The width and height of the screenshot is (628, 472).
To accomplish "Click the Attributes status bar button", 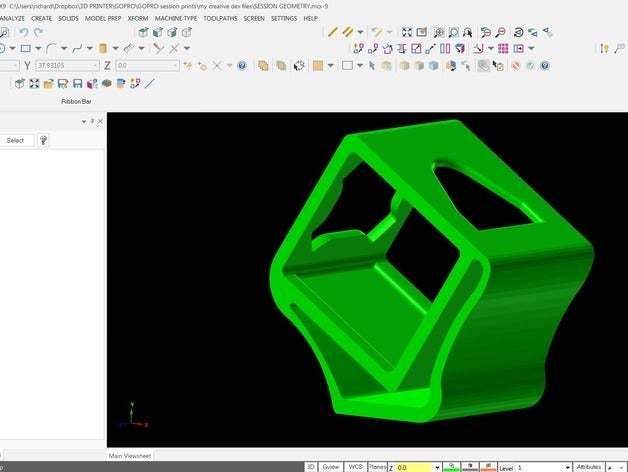I will pyautogui.click(x=589, y=467).
